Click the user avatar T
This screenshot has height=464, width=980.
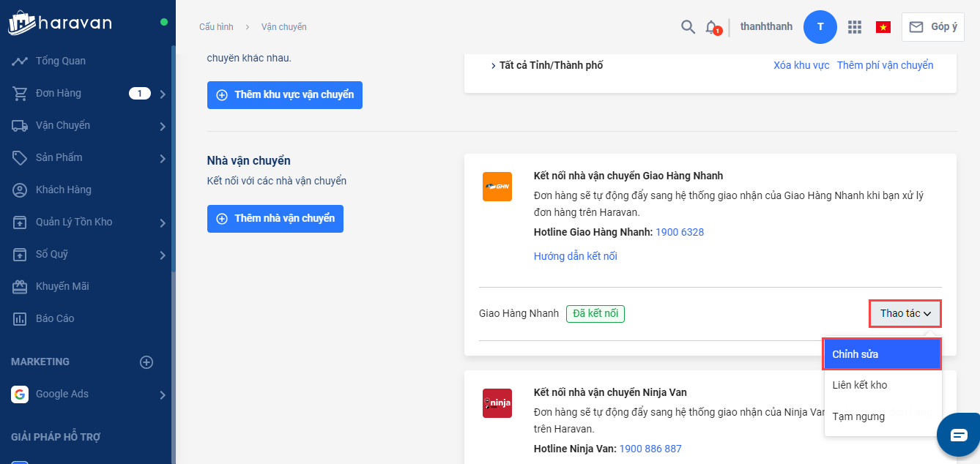pos(820,27)
